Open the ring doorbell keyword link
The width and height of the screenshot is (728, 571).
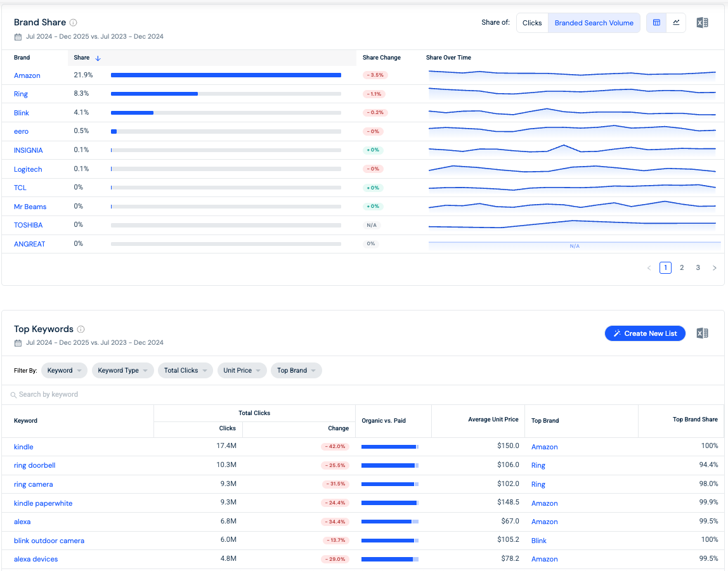pyautogui.click(x=34, y=465)
